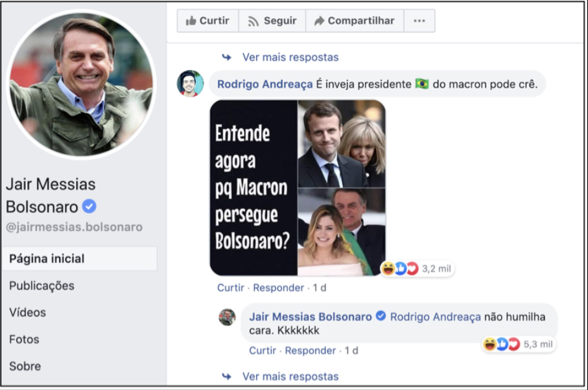
Task: Click Rodrigo Andreaça's commenter avatar
Action: [x=190, y=84]
